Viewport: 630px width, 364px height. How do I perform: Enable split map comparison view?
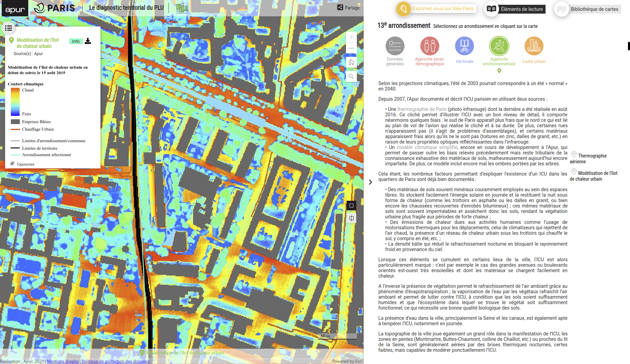[x=351, y=218]
